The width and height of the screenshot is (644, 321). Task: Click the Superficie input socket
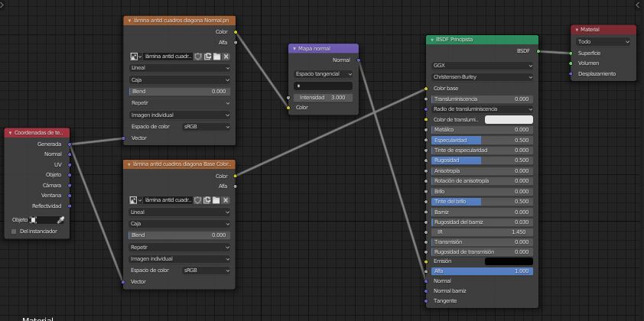(x=571, y=53)
